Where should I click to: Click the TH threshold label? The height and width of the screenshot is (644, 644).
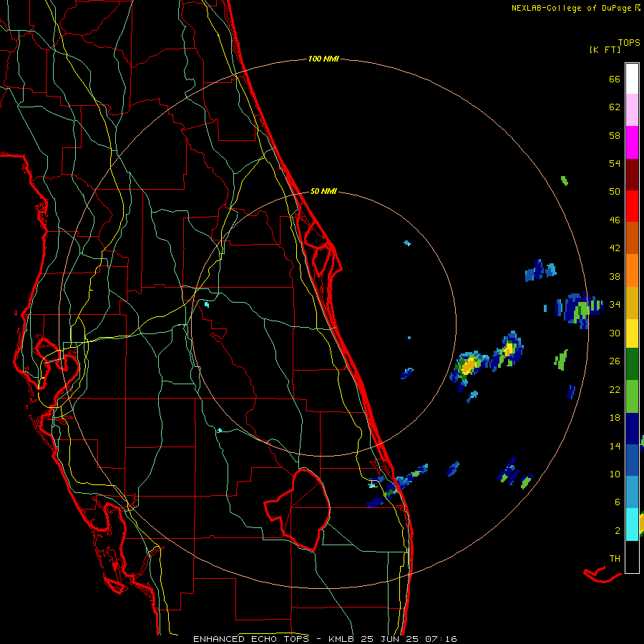click(615, 559)
